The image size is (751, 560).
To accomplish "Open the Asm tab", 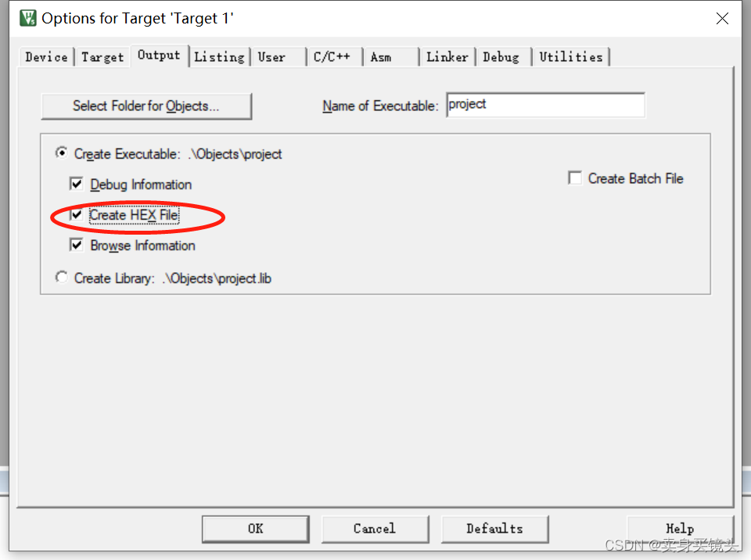I will (x=391, y=57).
